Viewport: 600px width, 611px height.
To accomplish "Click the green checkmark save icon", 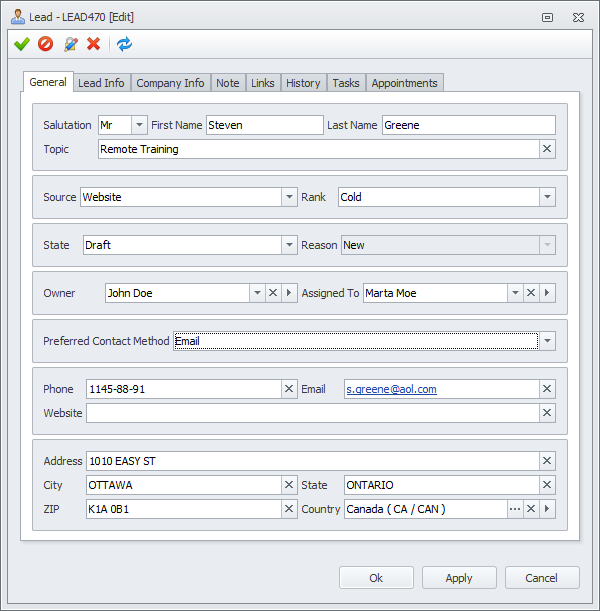I will pos(22,44).
